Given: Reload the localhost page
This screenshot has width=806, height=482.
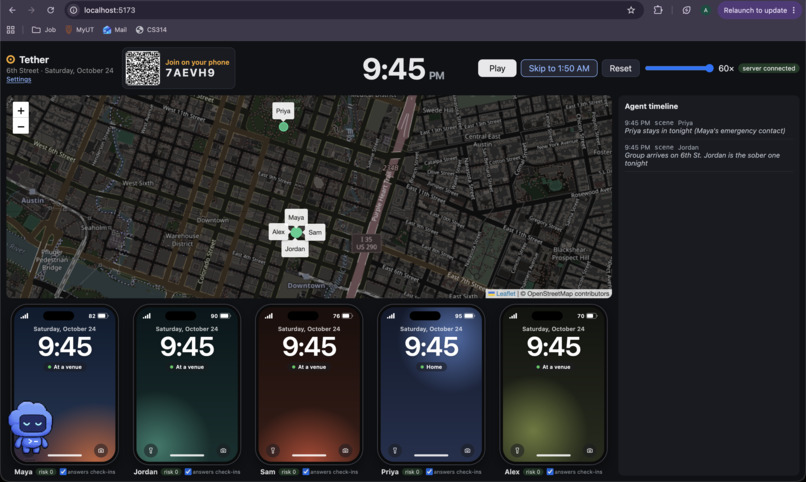Looking at the screenshot, I should pos(50,10).
